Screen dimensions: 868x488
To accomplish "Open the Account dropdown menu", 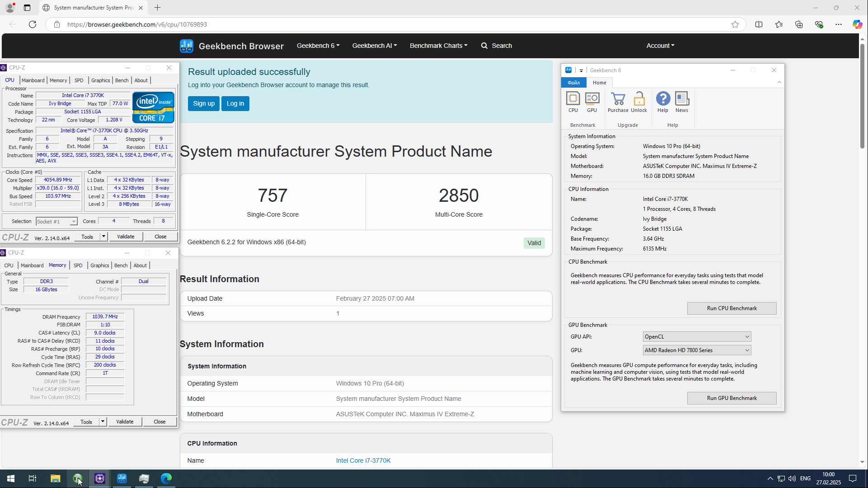I will [x=660, y=46].
